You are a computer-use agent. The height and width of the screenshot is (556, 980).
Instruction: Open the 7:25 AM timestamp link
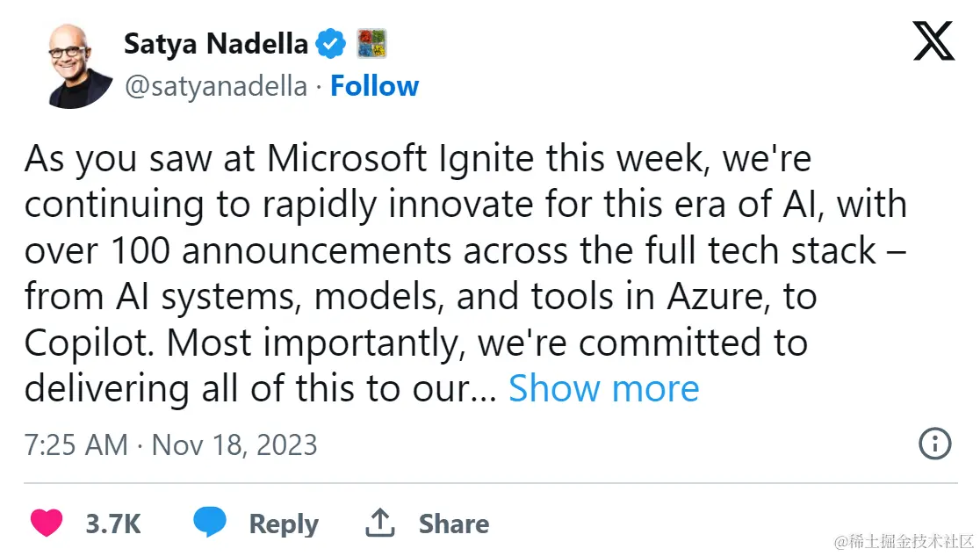[x=76, y=444]
